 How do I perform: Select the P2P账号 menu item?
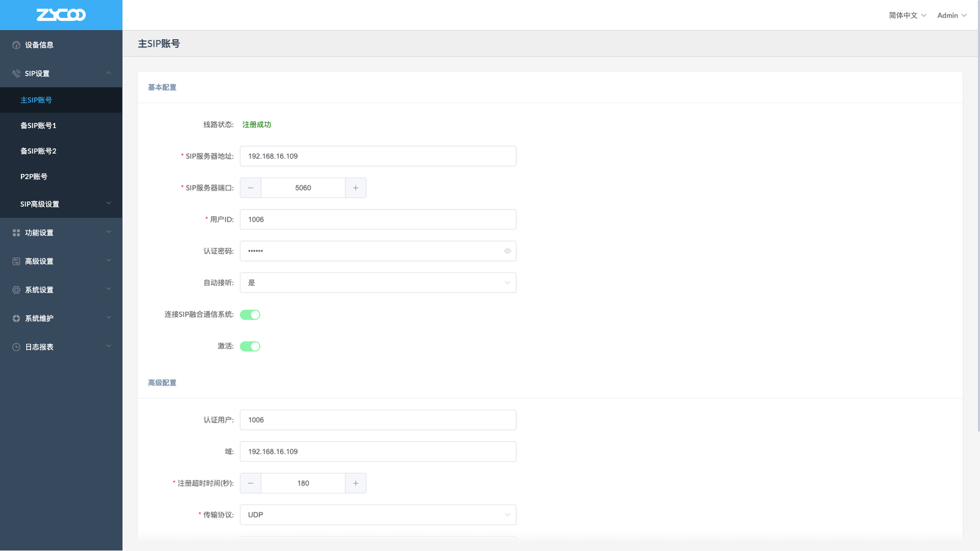pyautogui.click(x=34, y=176)
